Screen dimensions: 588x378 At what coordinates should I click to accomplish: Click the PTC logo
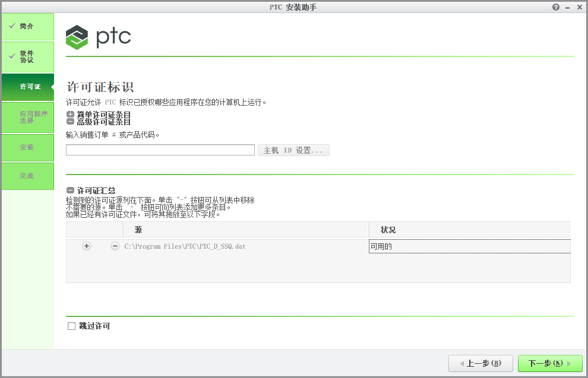(x=98, y=37)
